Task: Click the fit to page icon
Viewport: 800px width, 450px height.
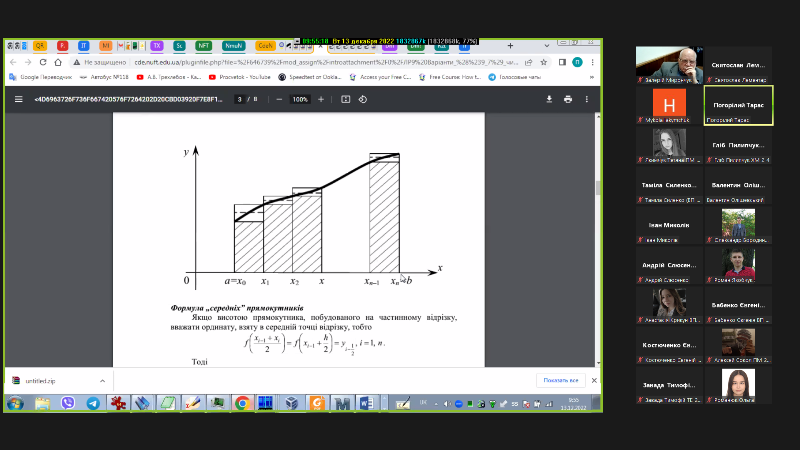Action: tap(346, 100)
